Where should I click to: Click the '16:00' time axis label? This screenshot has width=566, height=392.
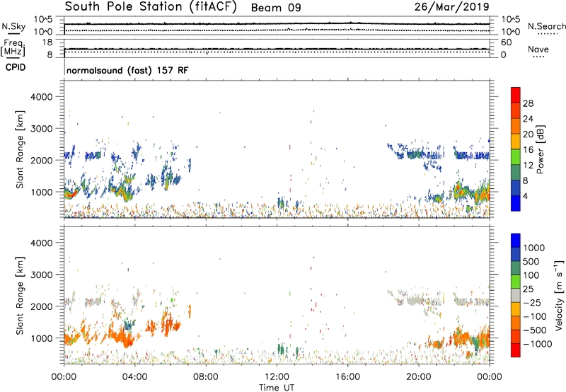coord(347,377)
